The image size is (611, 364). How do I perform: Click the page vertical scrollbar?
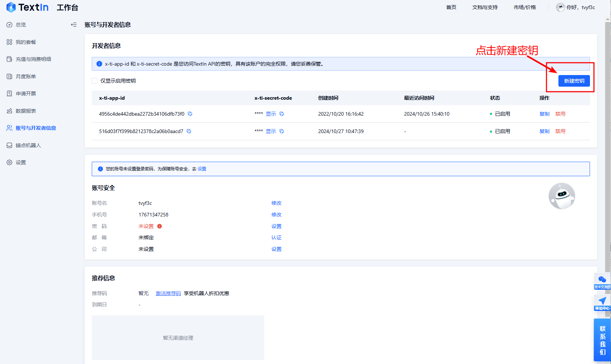(608, 145)
